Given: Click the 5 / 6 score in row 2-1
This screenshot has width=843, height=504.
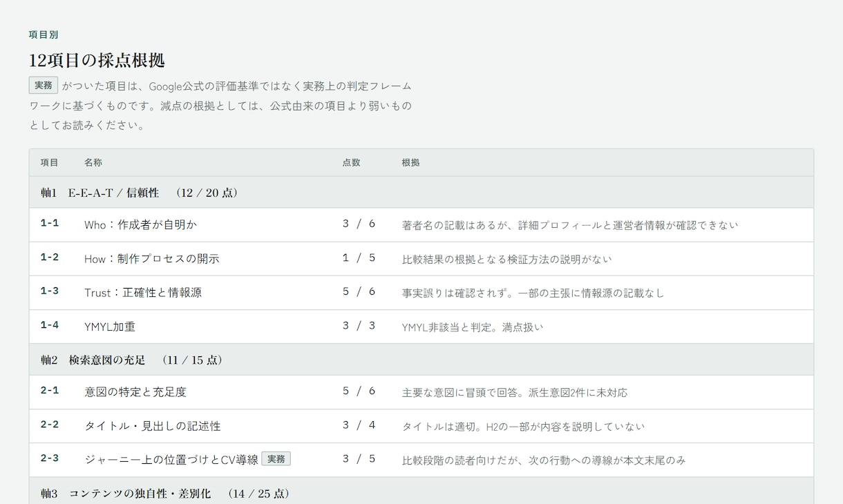Looking at the screenshot, I should click(x=359, y=391).
